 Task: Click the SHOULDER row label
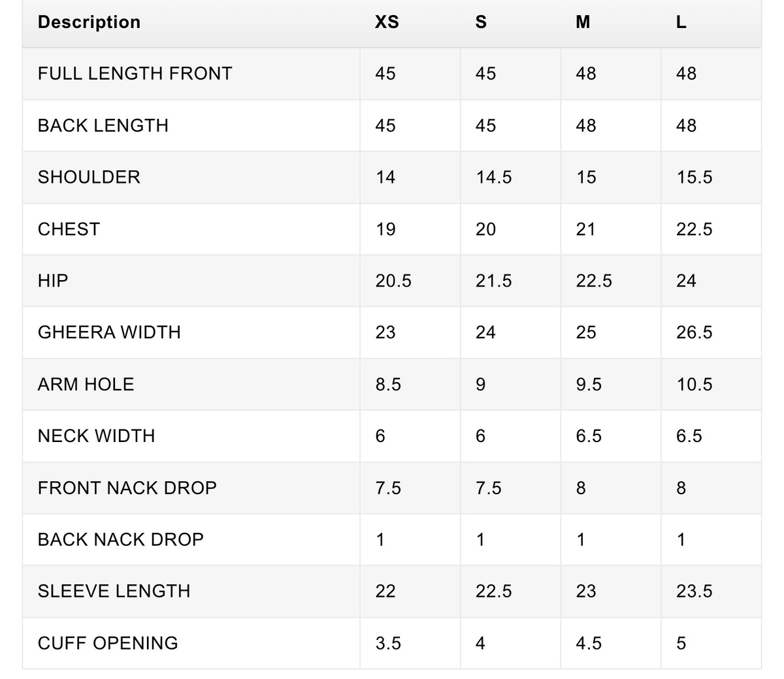tap(89, 177)
